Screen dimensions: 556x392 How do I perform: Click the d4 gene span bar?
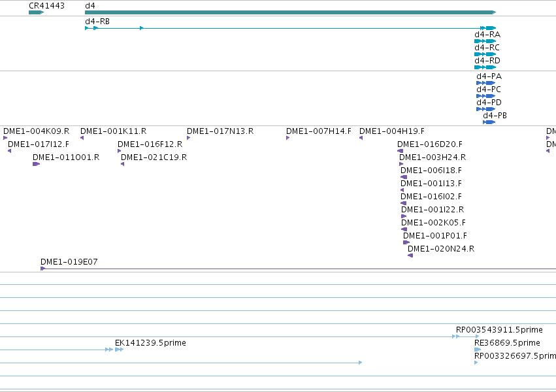point(290,12)
